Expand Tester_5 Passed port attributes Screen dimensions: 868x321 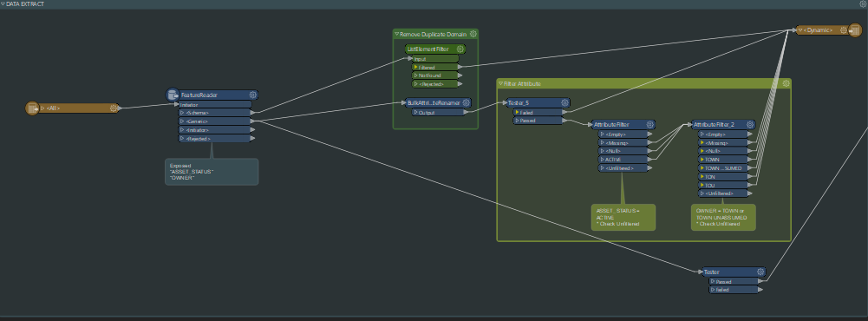click(517, 120)
